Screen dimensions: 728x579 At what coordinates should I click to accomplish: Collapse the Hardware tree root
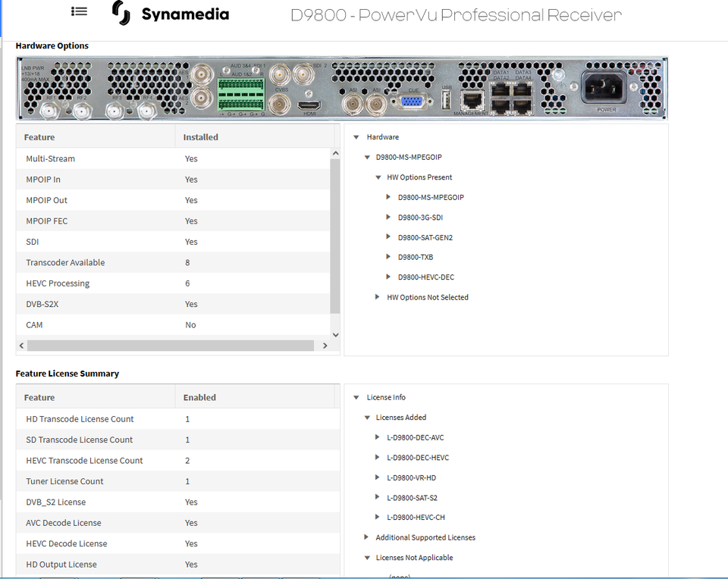tap(356, 137)
